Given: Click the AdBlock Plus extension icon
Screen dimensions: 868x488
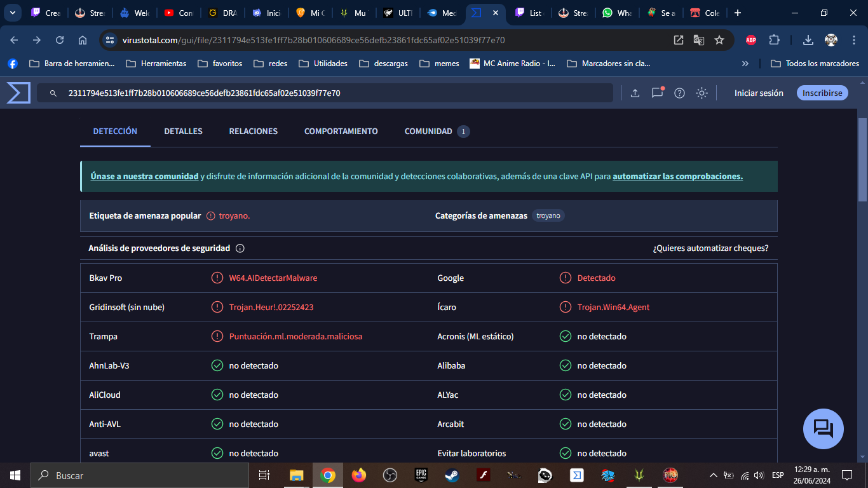Looking at the screenshot, I should (x=751, y=40).
